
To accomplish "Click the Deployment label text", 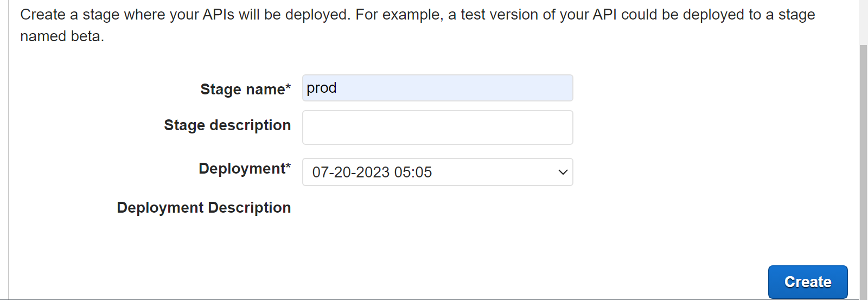I will coord(242,169).
